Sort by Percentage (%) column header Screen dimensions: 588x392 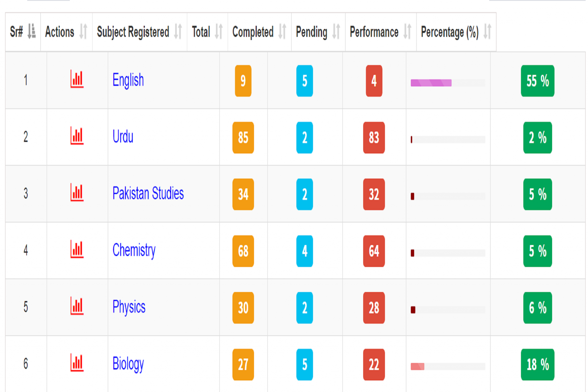pos(487,31)
